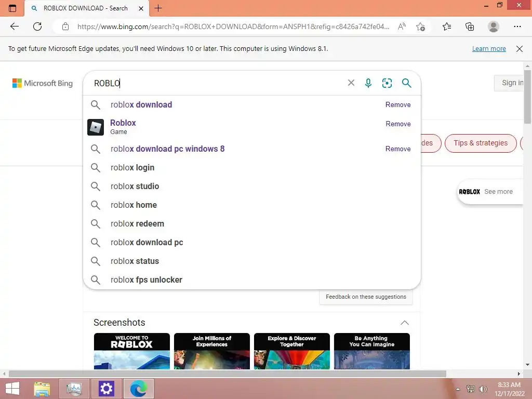
Task: Open the profile avatar icon
Action: [x=494, y=26]
